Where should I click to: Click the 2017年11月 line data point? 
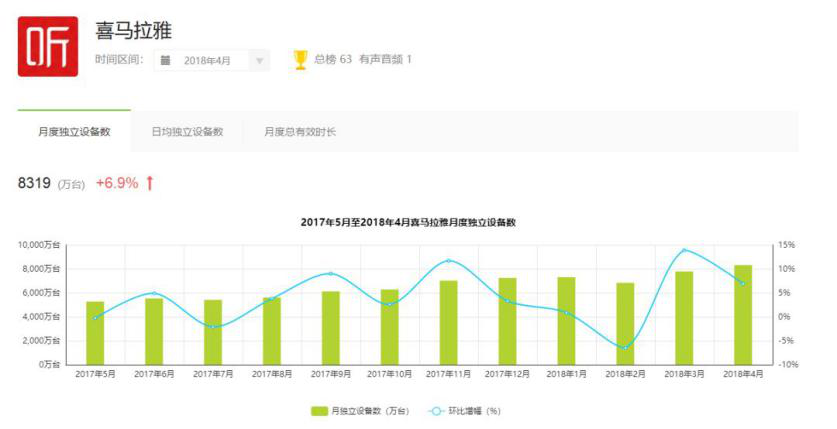pos(448,261)
